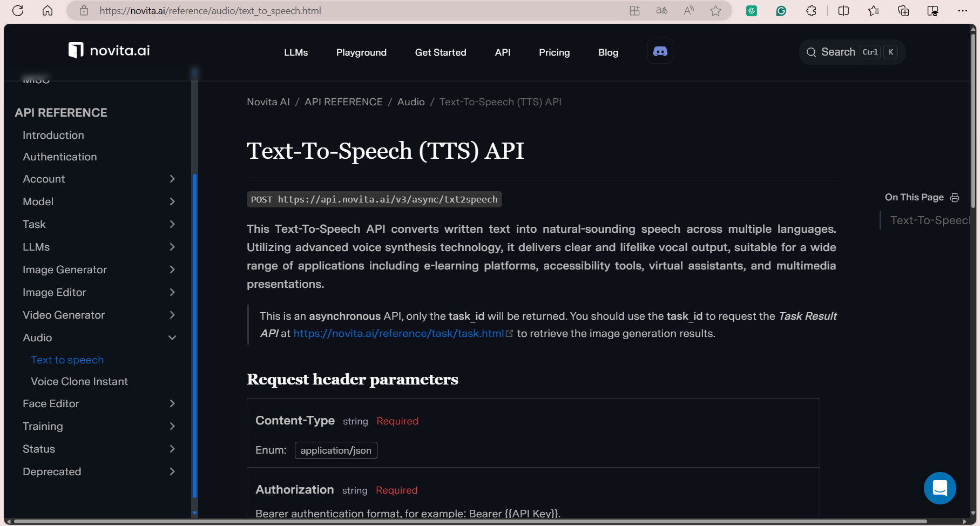Open the favorites list icon
Viewport: 980px width, 526px height.
coord(874,11)
